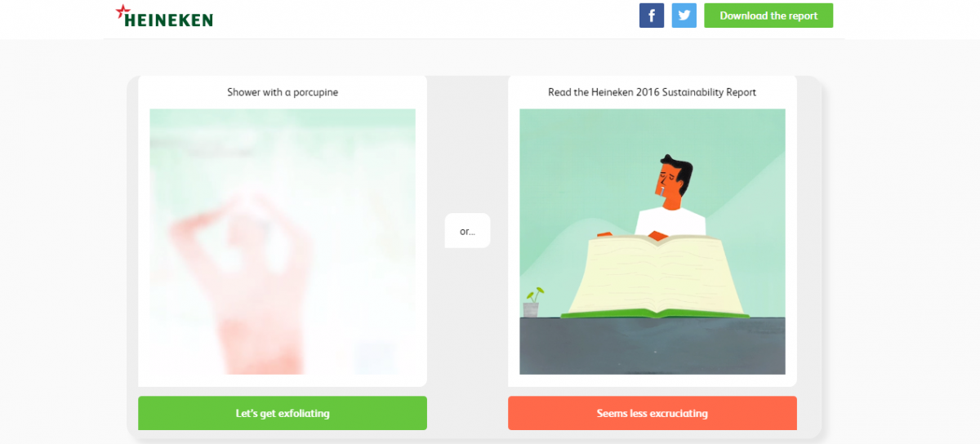980x444 pixels.
Task: Choose "Seems less excruciating"
Action: coord(653,413)
